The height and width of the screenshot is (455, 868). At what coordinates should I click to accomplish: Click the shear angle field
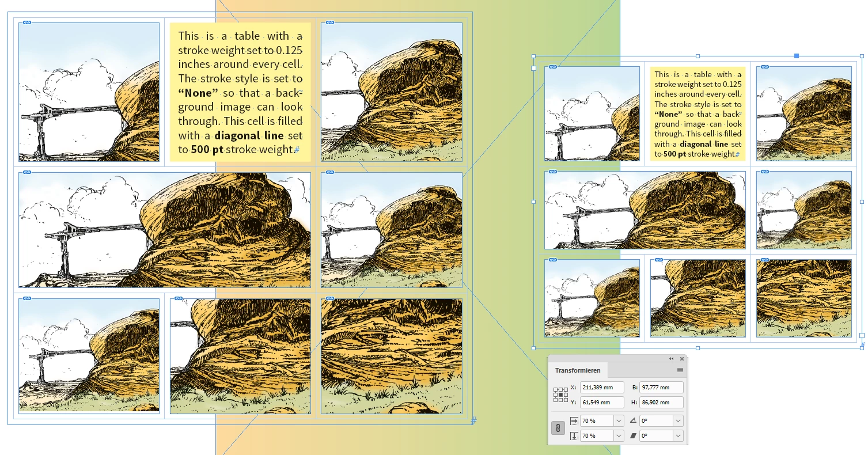point(656,436)
